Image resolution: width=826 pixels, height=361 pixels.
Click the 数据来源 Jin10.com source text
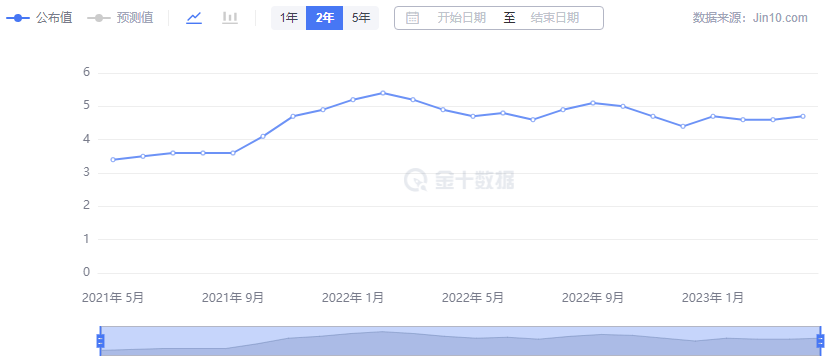(x=750, y=18)
